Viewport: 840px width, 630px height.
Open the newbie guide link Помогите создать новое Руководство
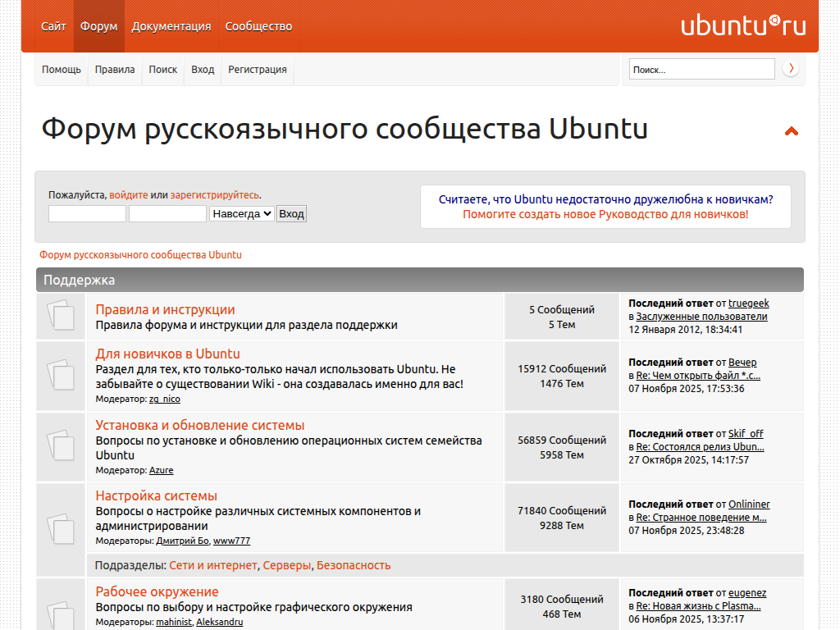tap(605, 214)
